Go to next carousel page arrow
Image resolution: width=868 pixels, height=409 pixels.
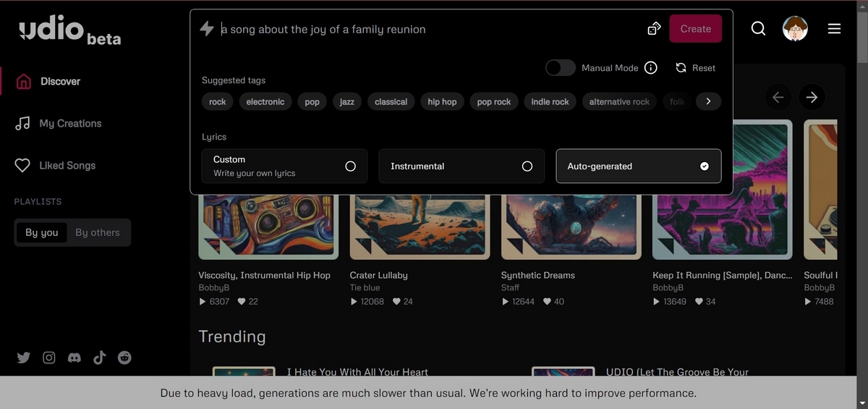pyautogui.click(x=812, y=97)
